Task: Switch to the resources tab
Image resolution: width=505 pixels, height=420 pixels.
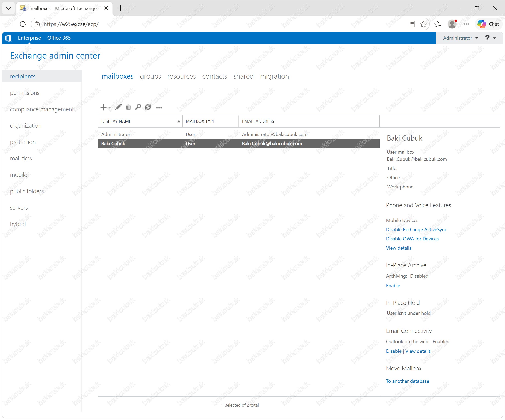Action: pos(182,76)
